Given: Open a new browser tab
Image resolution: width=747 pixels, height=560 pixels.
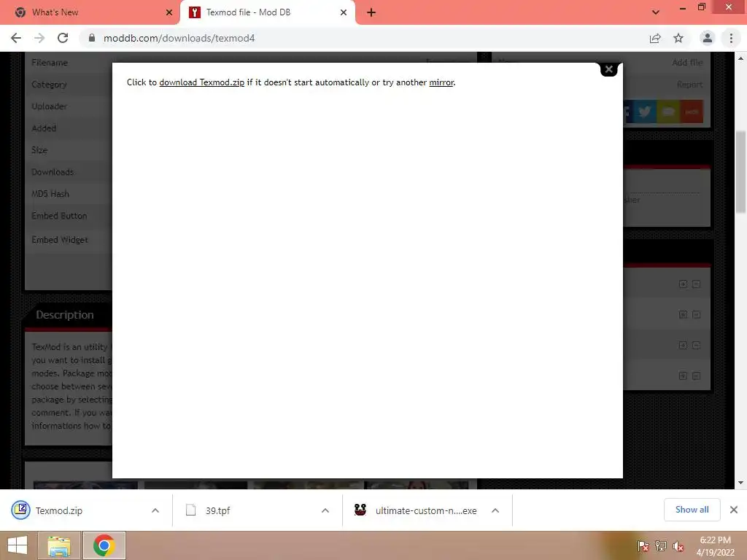Looking at the screenshot, I should pos(371,12).
